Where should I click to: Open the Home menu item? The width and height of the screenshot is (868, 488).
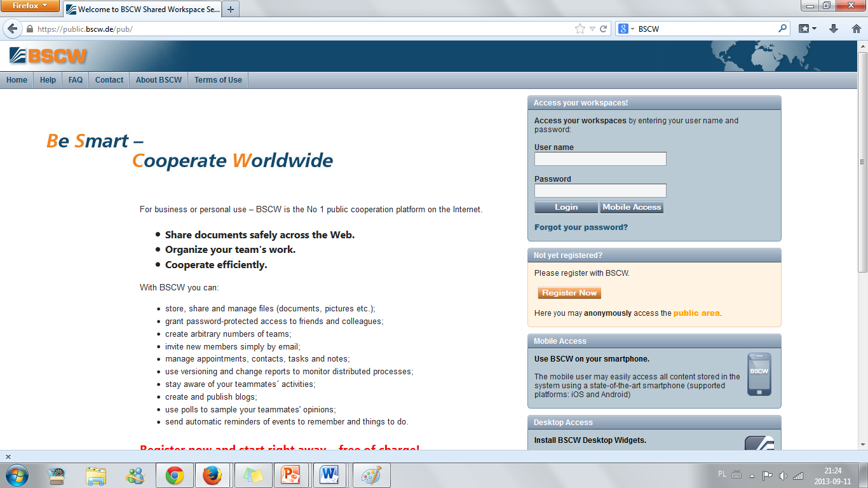coord(17,80)
